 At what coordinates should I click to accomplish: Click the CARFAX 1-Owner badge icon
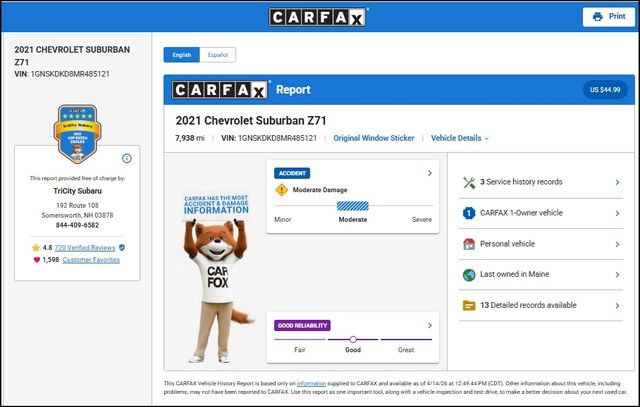tap(469, 213)
